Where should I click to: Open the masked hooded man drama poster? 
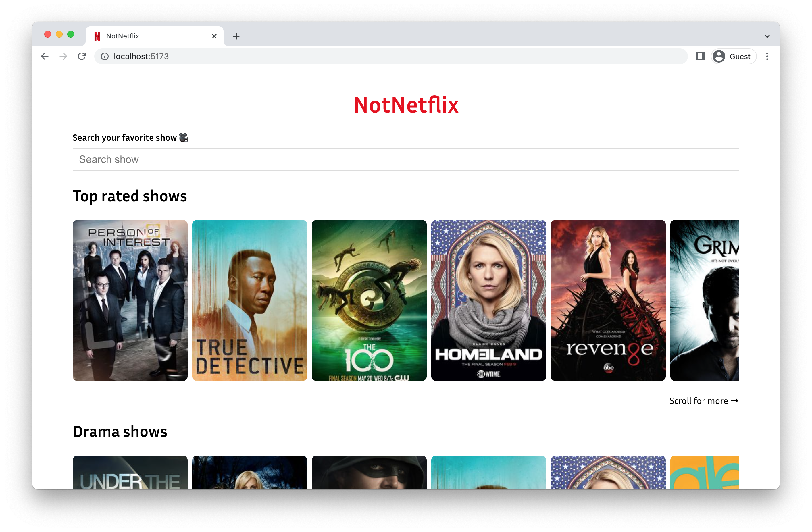click(x=369, y=472)
